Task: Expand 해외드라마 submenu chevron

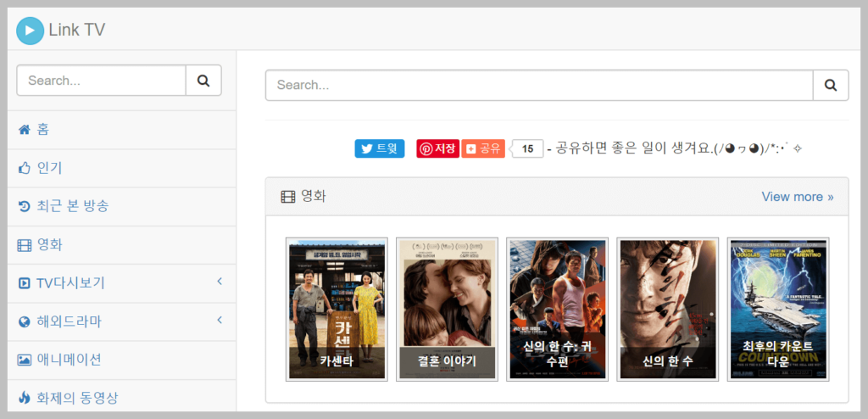Action: pyautogui.click(x=220, y=320)
